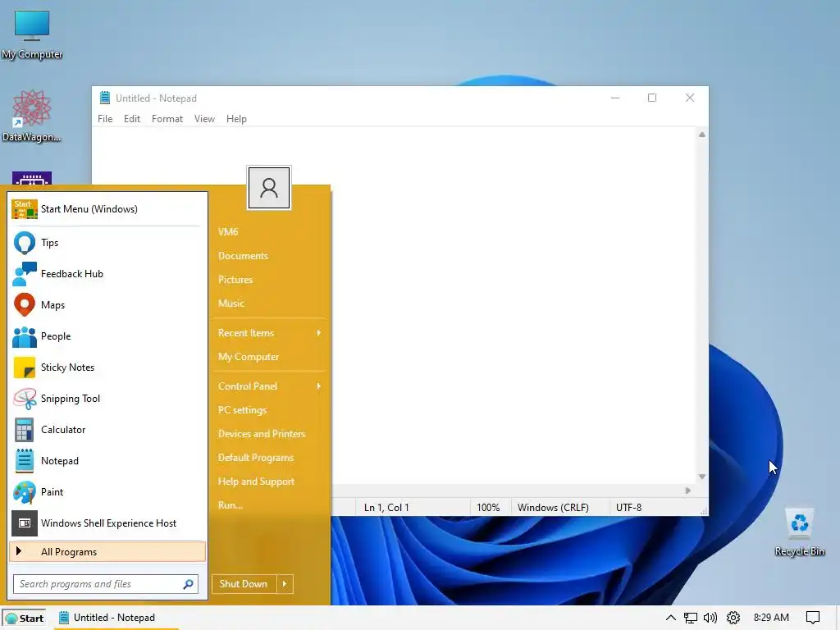Launch Maps app
Image resolution: width=840 pixels, height=630 pixels.
click(107, 305)
